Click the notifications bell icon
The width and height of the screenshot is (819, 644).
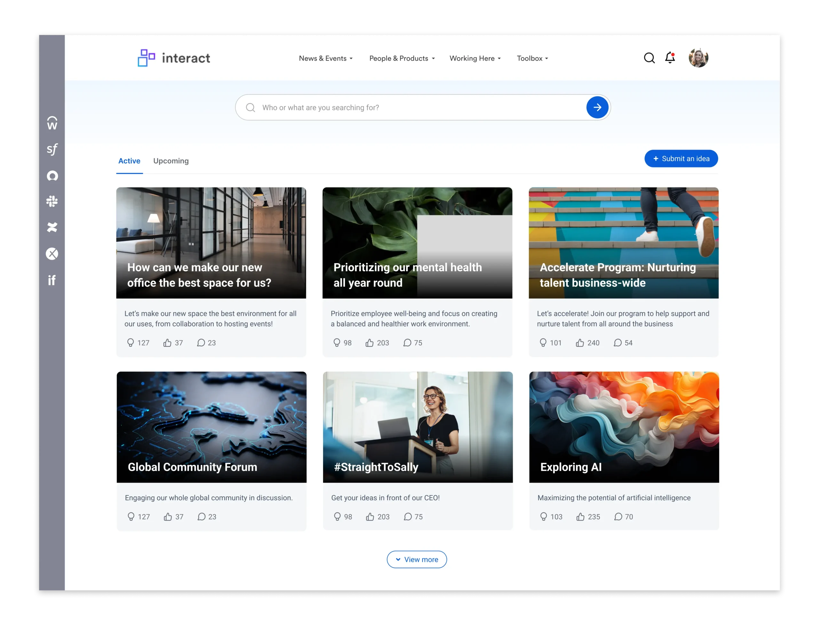point(670,58)
